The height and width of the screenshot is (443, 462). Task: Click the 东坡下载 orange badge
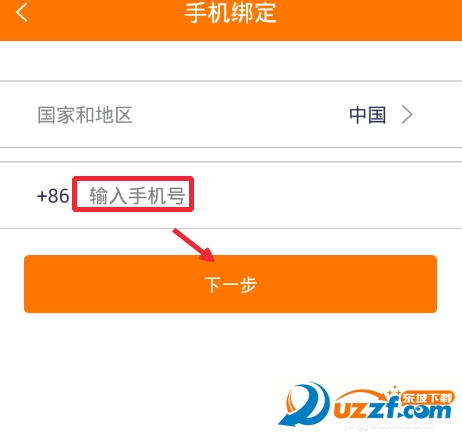tap(427, 398)
